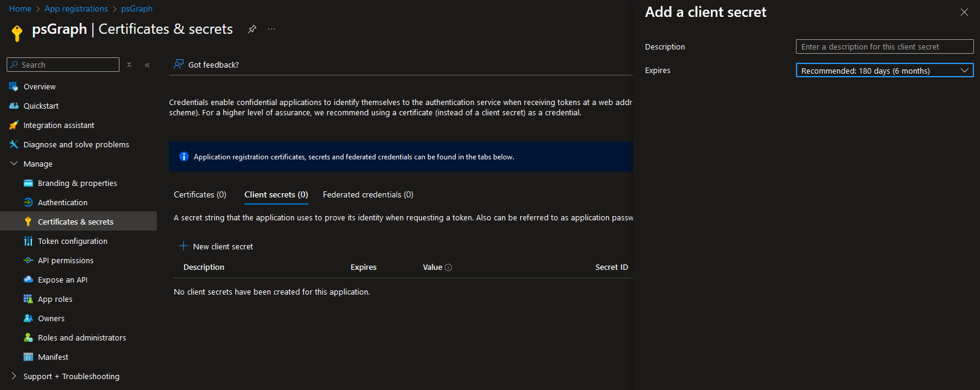Image resolution: width=980 pixels, height=390 pixels.
Task: Open Branding & properties
Action: (x=78, y=183)
